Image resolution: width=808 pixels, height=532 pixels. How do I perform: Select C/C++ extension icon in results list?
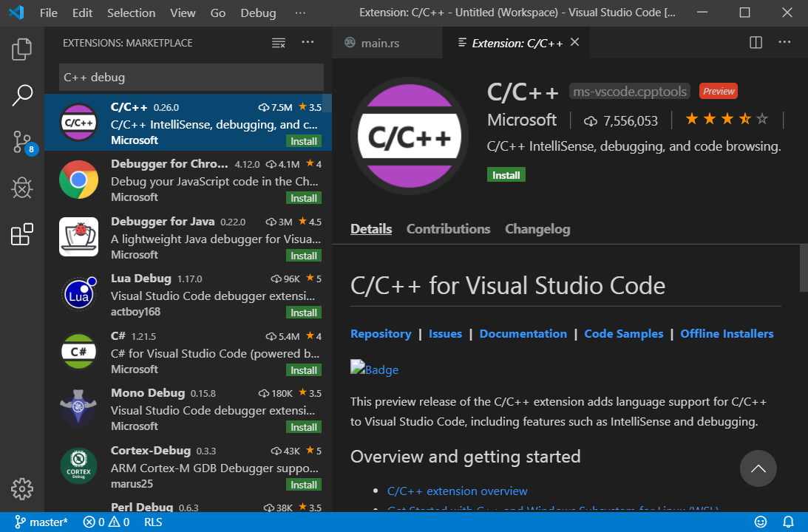click(x=78, y=123)
